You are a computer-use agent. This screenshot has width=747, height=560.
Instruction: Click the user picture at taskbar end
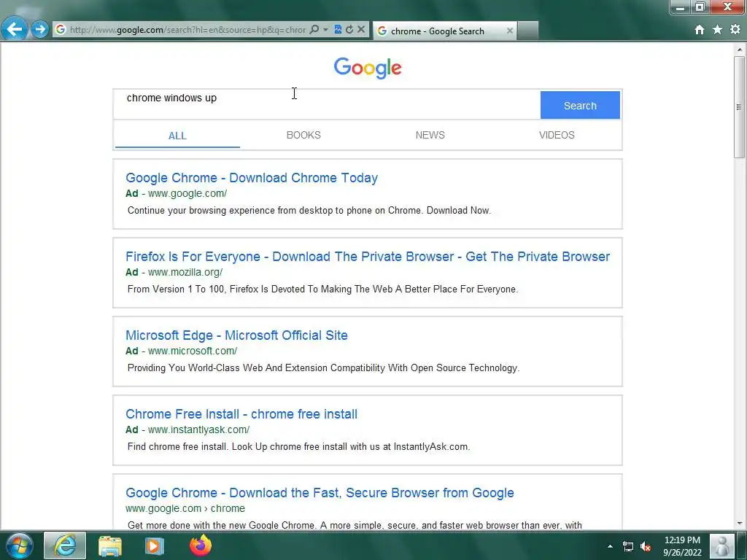pos(722,545)
